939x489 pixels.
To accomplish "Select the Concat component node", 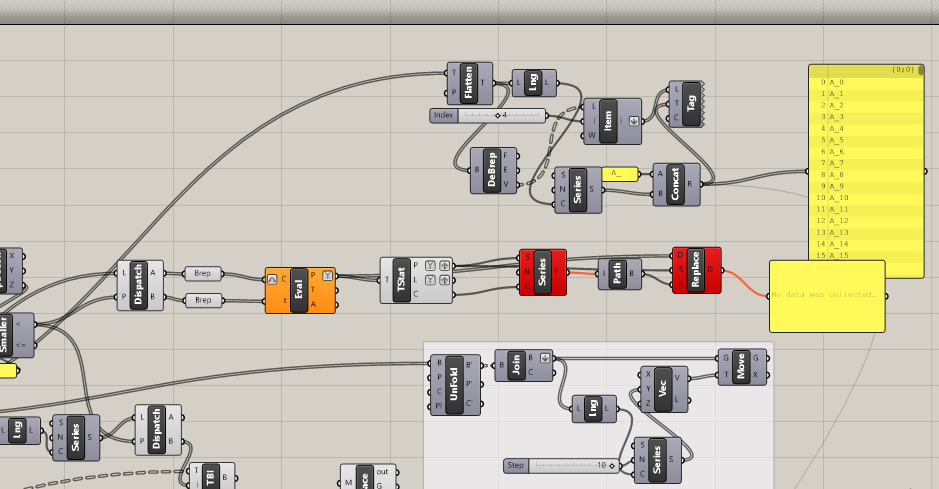I will 676,185.
